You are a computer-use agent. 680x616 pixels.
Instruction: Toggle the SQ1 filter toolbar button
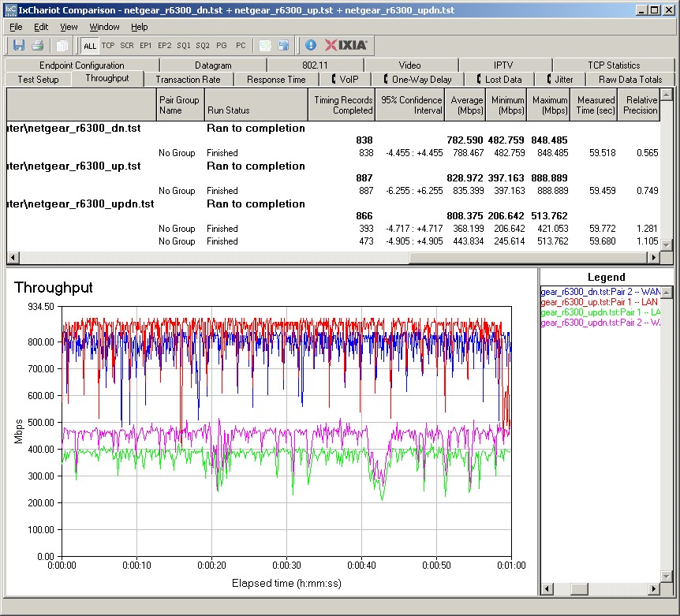pyautogui.click(x=184, y=45)
